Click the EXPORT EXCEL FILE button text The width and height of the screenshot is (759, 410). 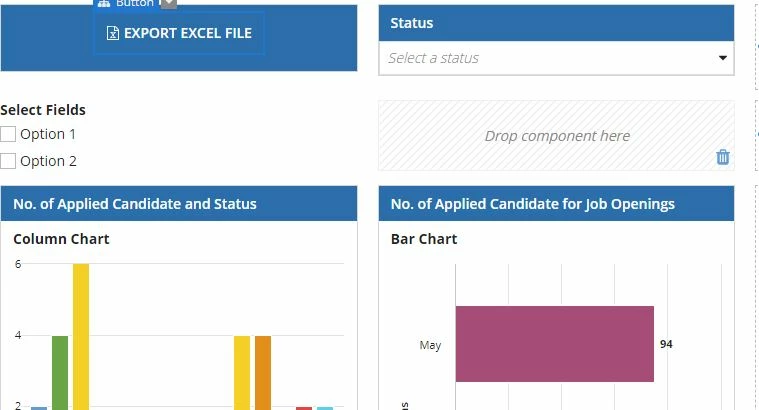188,33
